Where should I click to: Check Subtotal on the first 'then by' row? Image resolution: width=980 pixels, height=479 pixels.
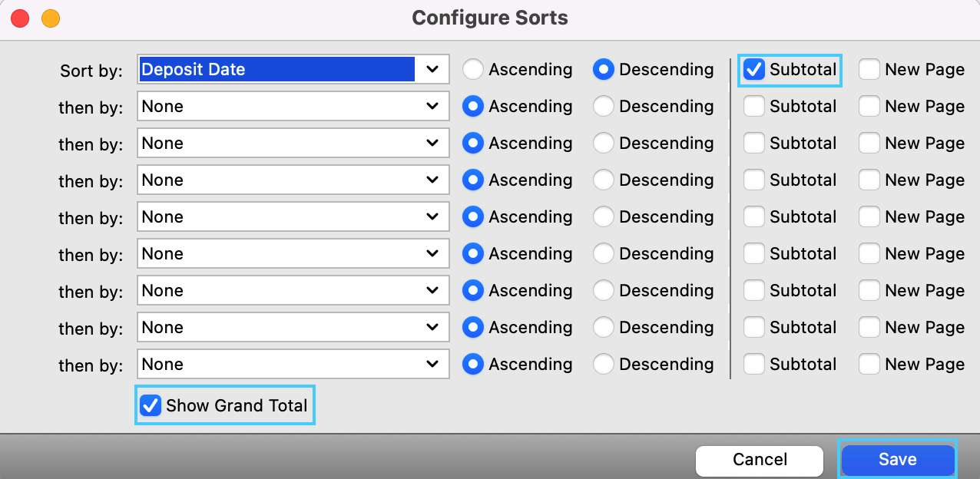[x=754, y=106]
